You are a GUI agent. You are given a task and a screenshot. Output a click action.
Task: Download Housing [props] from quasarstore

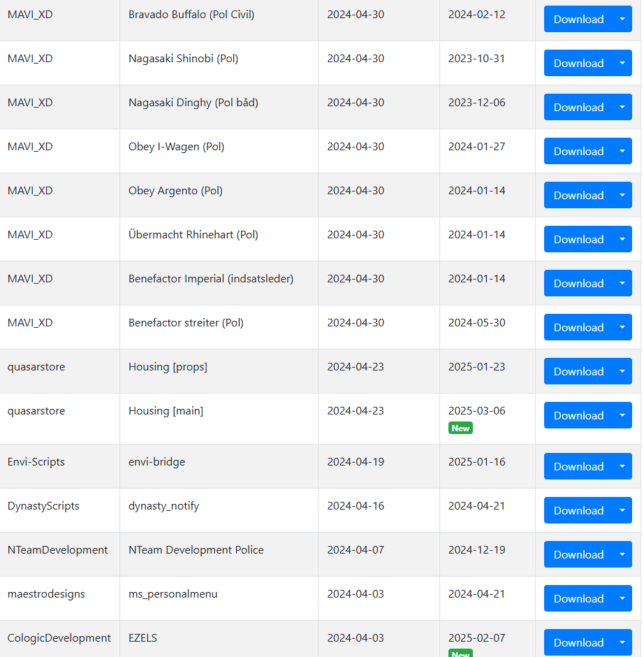[x=578, y=371]
